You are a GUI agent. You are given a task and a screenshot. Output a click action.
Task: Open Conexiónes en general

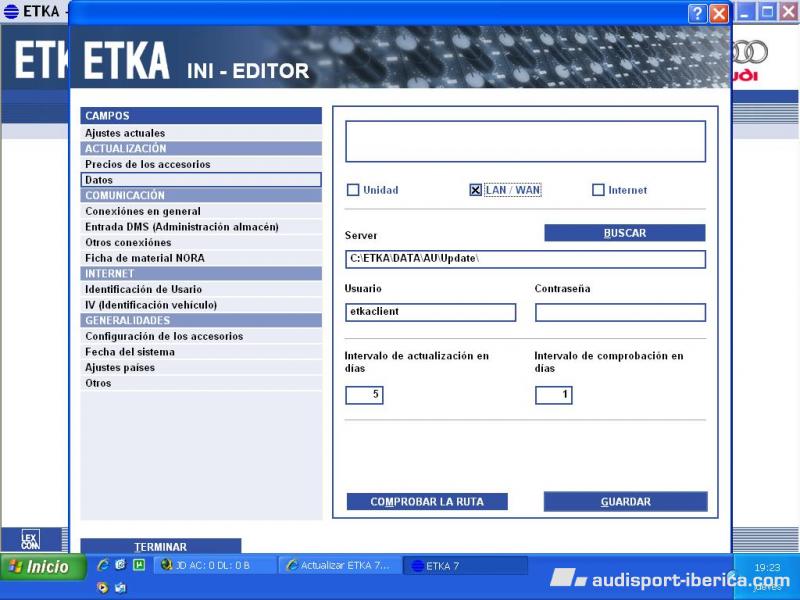(201, 211)
